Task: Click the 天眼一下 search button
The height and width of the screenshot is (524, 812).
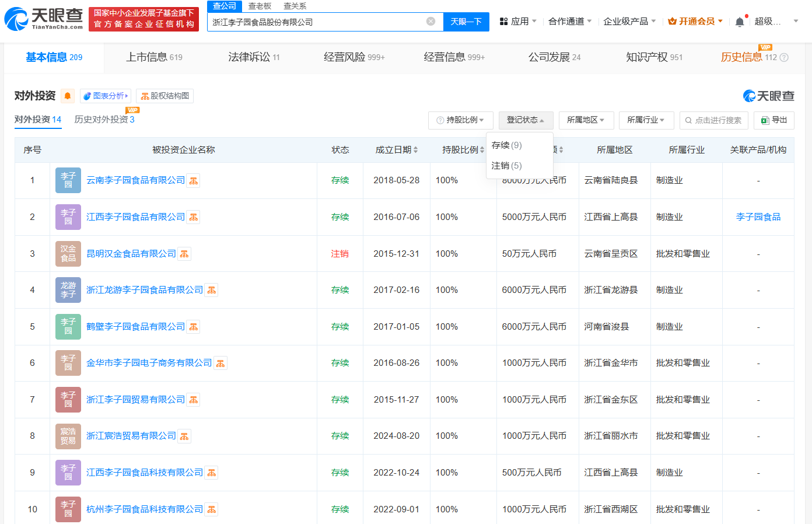Action: pos(466,22)
